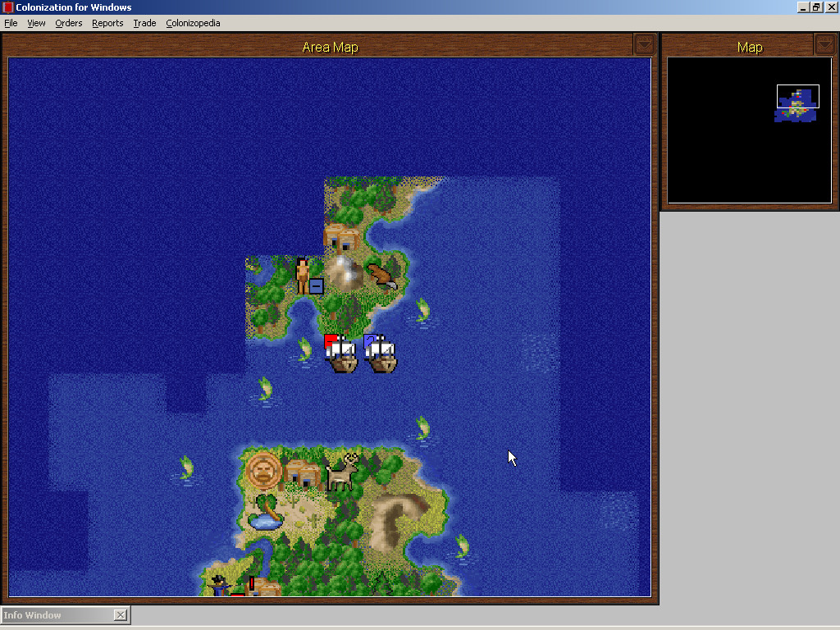Select the colonist in the dark hat

(x=219, y=585)
